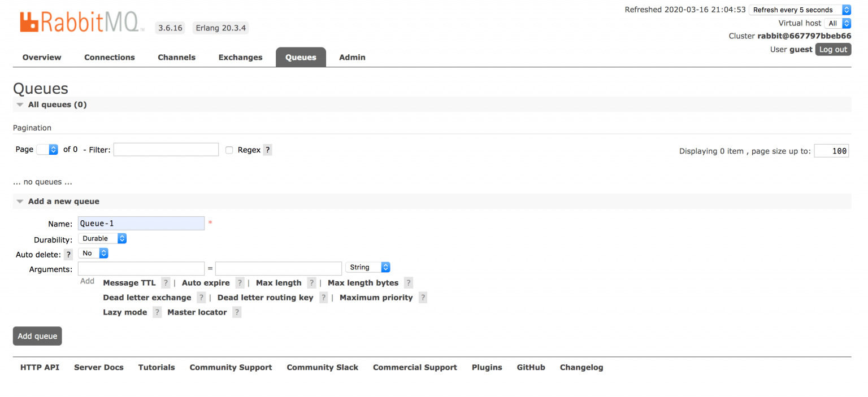This screenshot has height=397, width=868.
Task: Open help icon next to Regex
Action: pyautogui.click(x=268, y=150)
